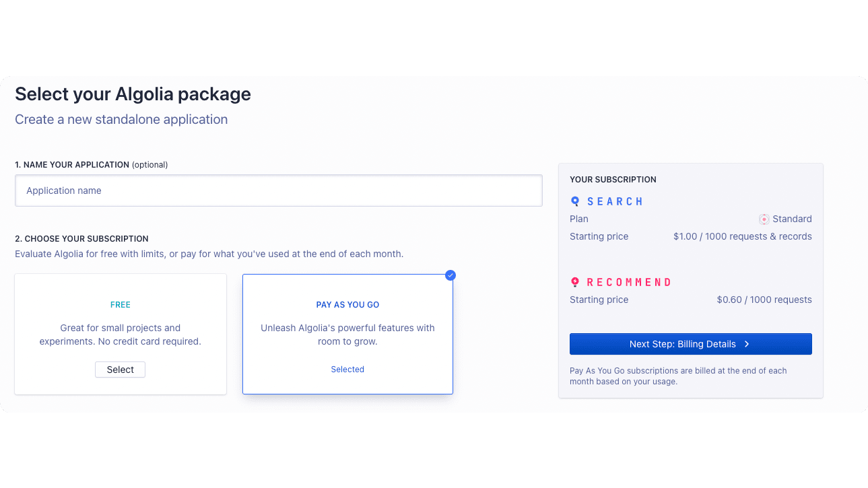Viewport: 868px width, 488px height.
Task: Click the magnifying glass icon beside SEARCH
Action: point(574,201)
